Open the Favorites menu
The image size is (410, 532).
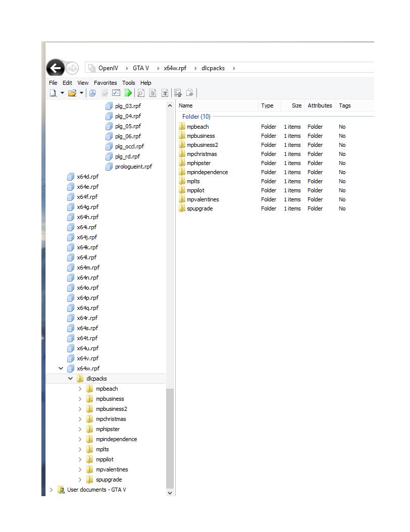point(105,83)
